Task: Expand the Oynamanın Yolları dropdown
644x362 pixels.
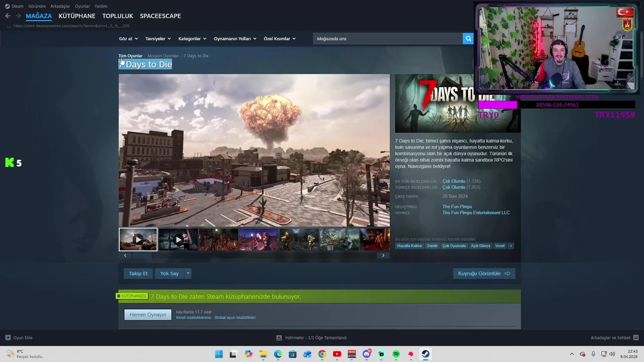Action: 235,39
